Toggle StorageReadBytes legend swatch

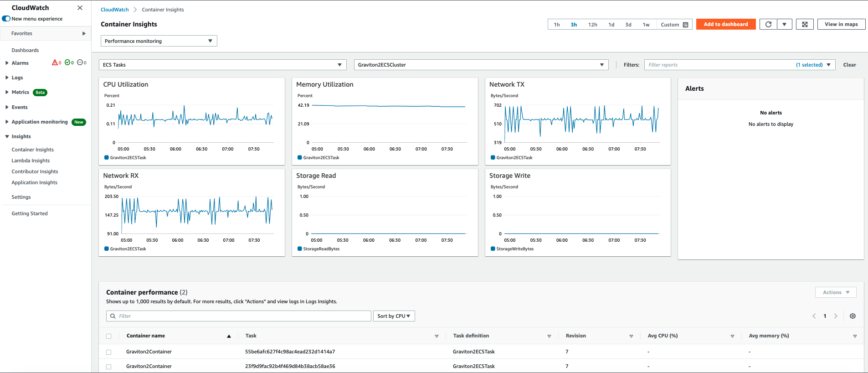[x=299, y=249]
